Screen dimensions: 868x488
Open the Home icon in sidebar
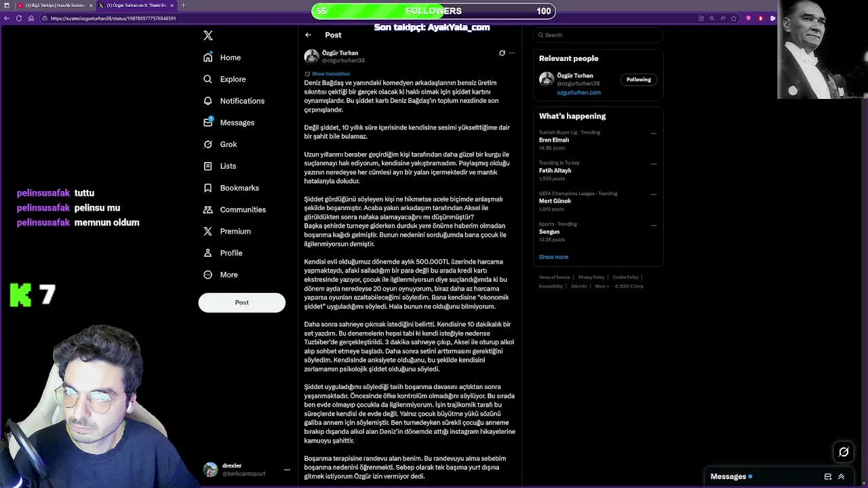(x=208, y=58)
